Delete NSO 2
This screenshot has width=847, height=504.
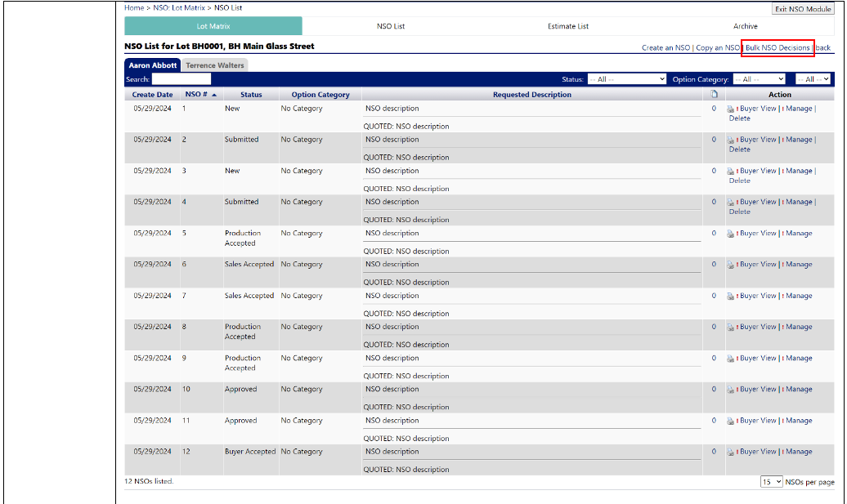pos(740,149)
